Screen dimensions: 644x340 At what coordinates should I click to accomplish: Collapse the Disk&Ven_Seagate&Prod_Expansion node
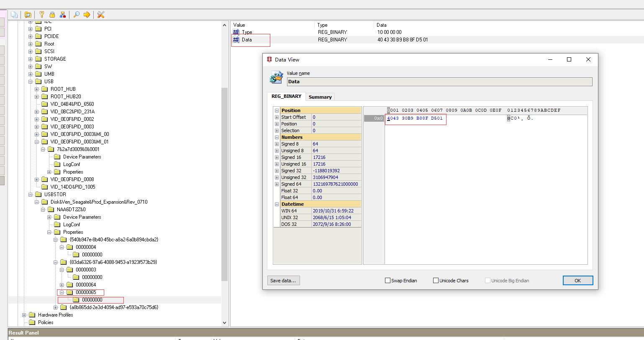pyautogui.click(x=36, y=202)
